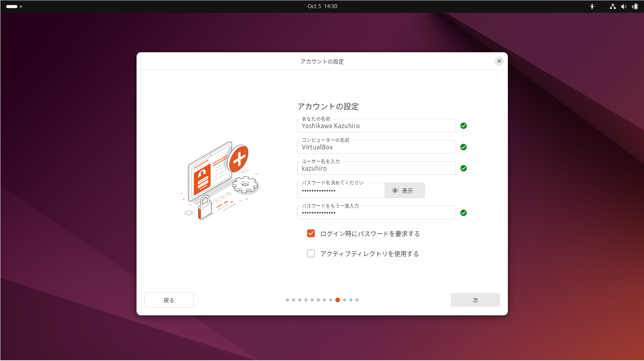Open the volume indicator in top bar

(x=624, y=7)
